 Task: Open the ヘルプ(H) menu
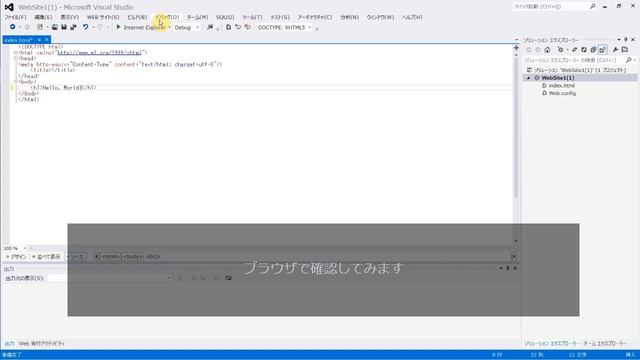(412, 17)
